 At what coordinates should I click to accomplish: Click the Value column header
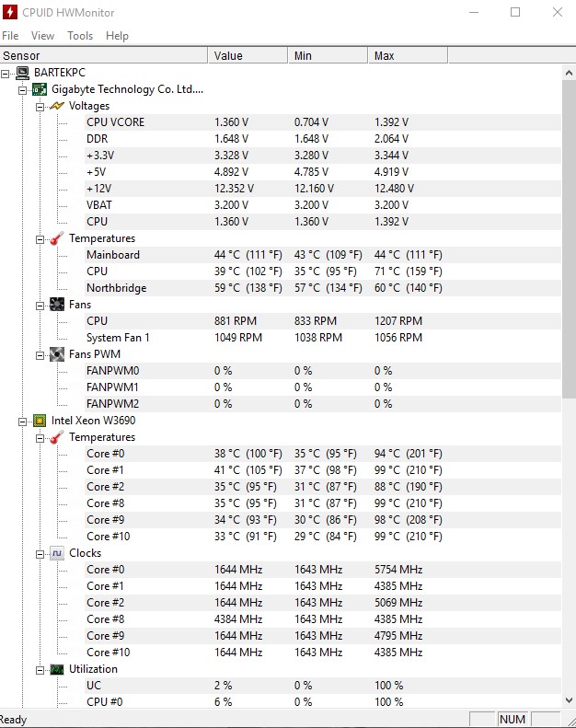click(228, 56)
